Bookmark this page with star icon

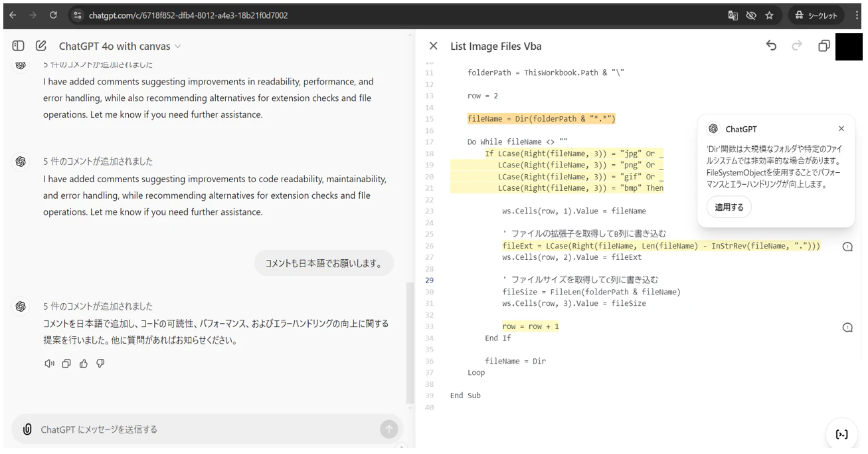769,15
